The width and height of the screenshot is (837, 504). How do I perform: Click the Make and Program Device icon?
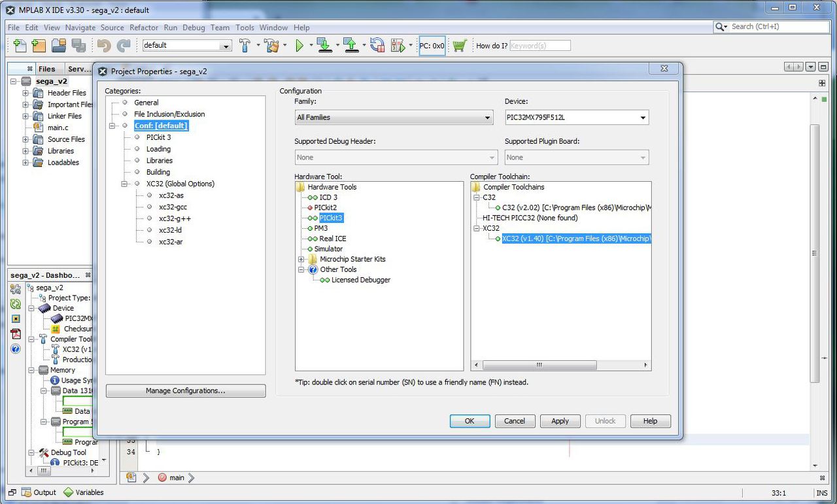(x=324, y=46)
